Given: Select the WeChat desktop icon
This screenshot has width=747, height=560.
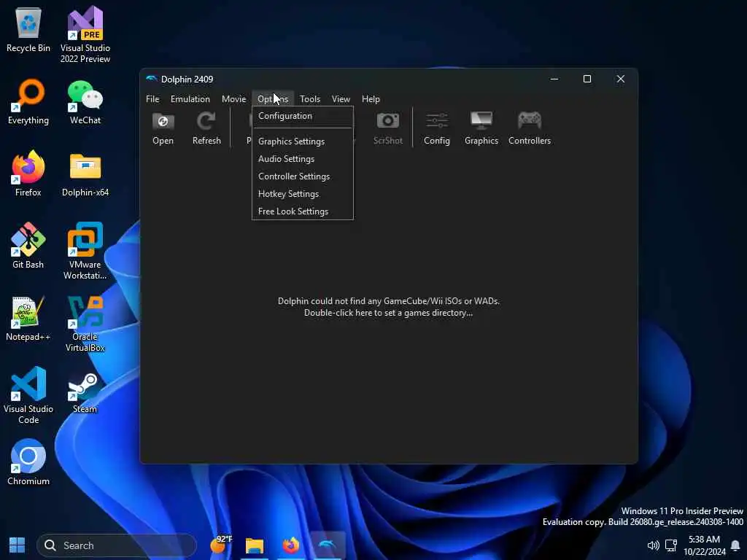Looking at the screenshot, I should point(85,102).
